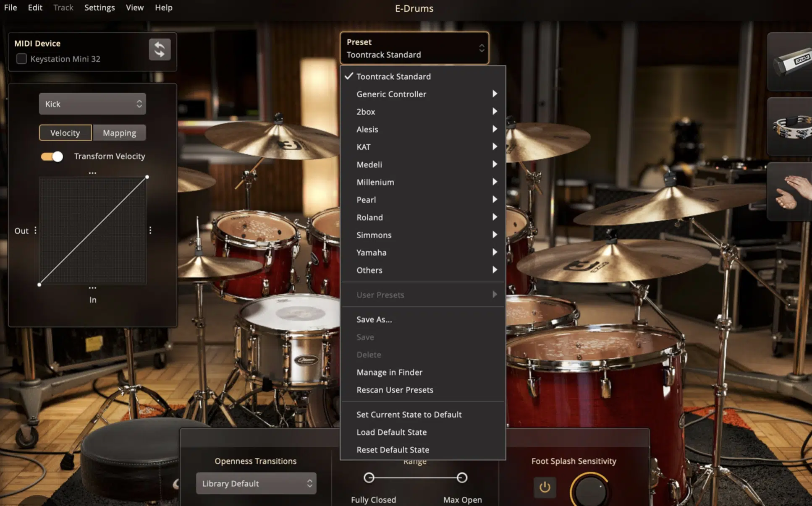The height and width of the screenshot is (506, 812).
Task: Expand the Yamaha preset submenu
Action: [424, 253]
